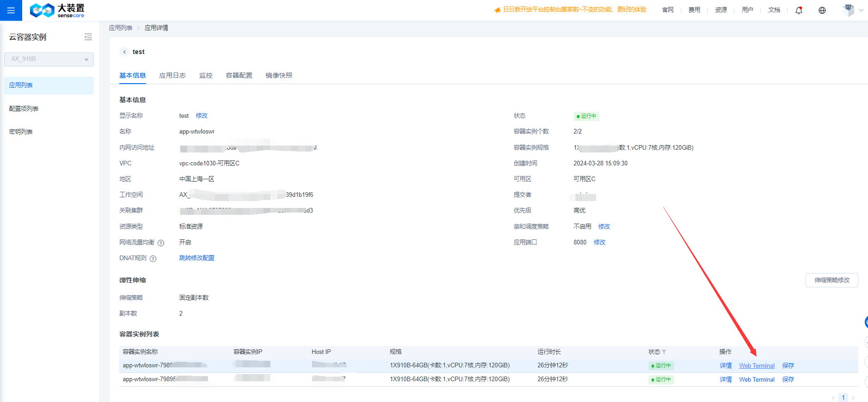Expand the account dropdown arrow
This screenshot has width=868, height=402.
(861, 10)
